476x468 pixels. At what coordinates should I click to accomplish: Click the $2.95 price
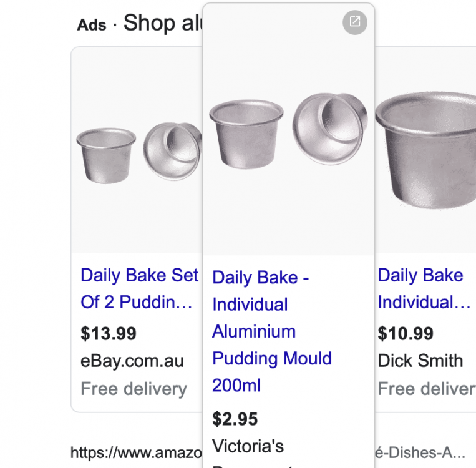coord(235,419)
